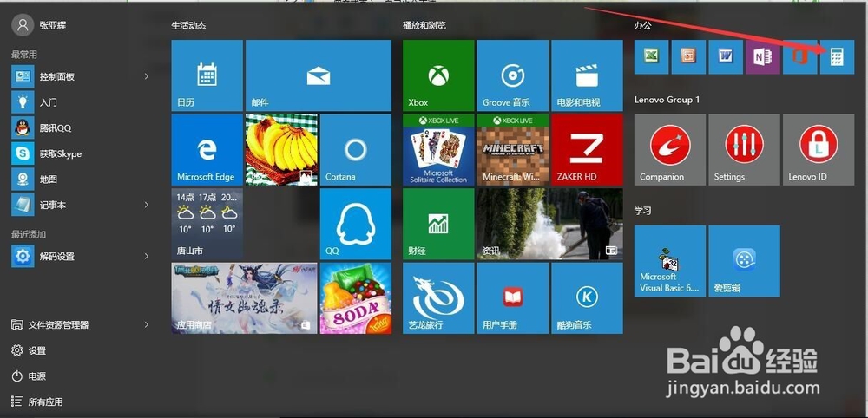Screen dimensions: 868x418
Task: Launch Candy Crush Soda tile
Action: [355, 298]
